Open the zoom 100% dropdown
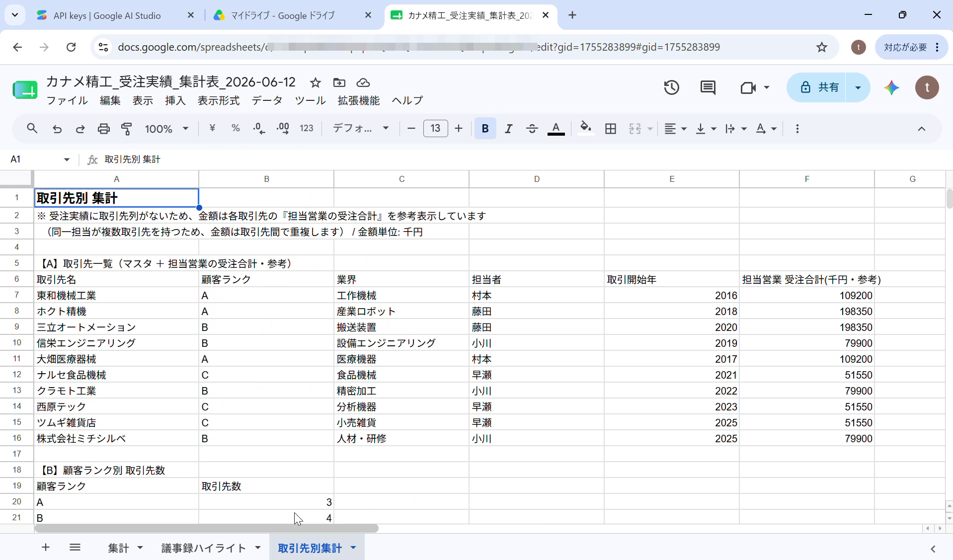Viewport: 953px width, 560px height. tap(166, 129)
